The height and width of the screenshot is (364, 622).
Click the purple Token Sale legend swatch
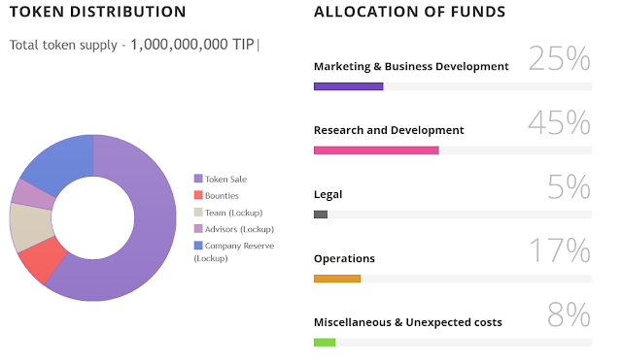point(198,179)
